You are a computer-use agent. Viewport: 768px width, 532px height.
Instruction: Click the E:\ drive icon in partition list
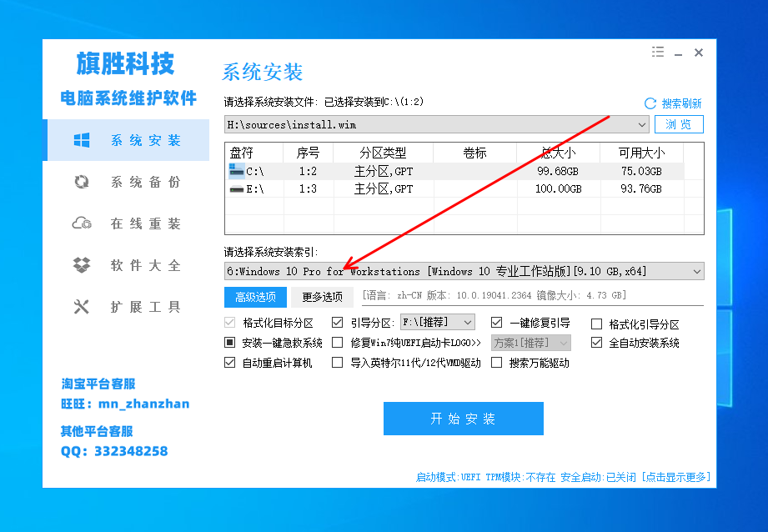click(x=236, y=188)
